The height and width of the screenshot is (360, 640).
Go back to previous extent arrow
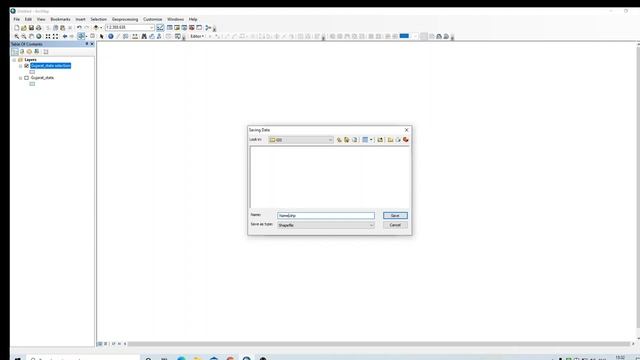click(64, 36)
